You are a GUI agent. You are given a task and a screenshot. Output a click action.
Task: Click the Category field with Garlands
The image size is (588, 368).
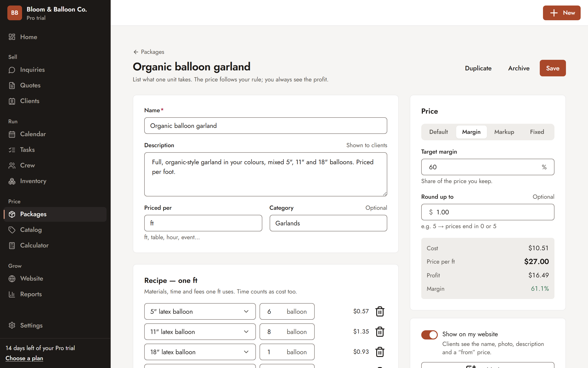coord(328,223)
